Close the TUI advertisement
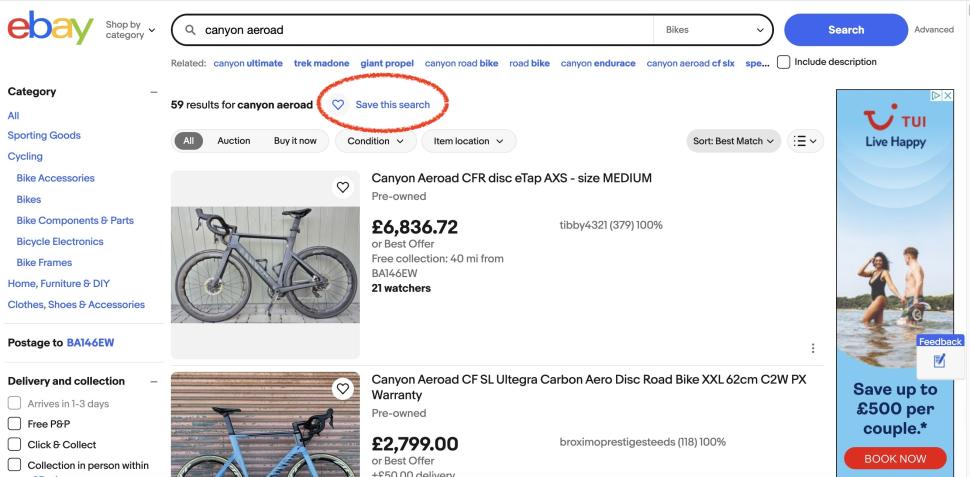970x477 pixels. (948, 95)
